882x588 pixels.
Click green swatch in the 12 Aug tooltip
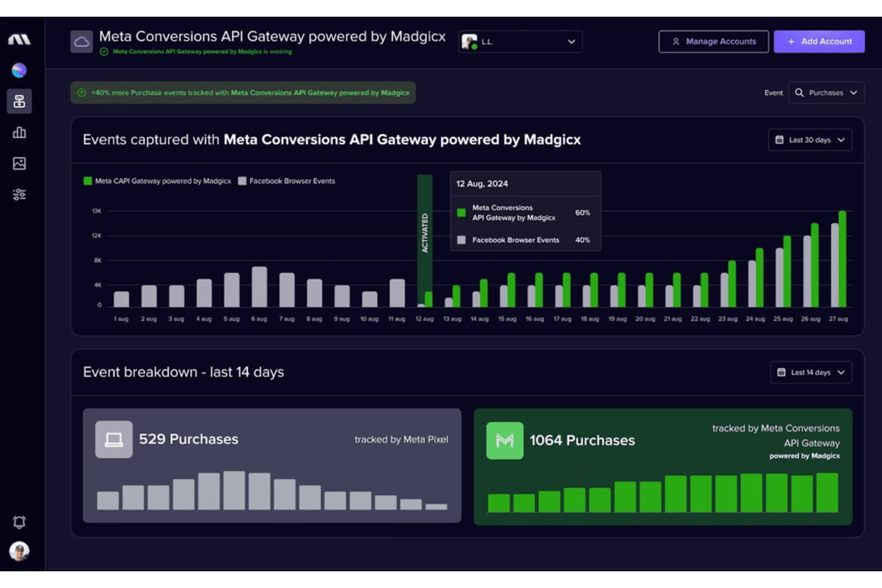[x=461, y=213]
